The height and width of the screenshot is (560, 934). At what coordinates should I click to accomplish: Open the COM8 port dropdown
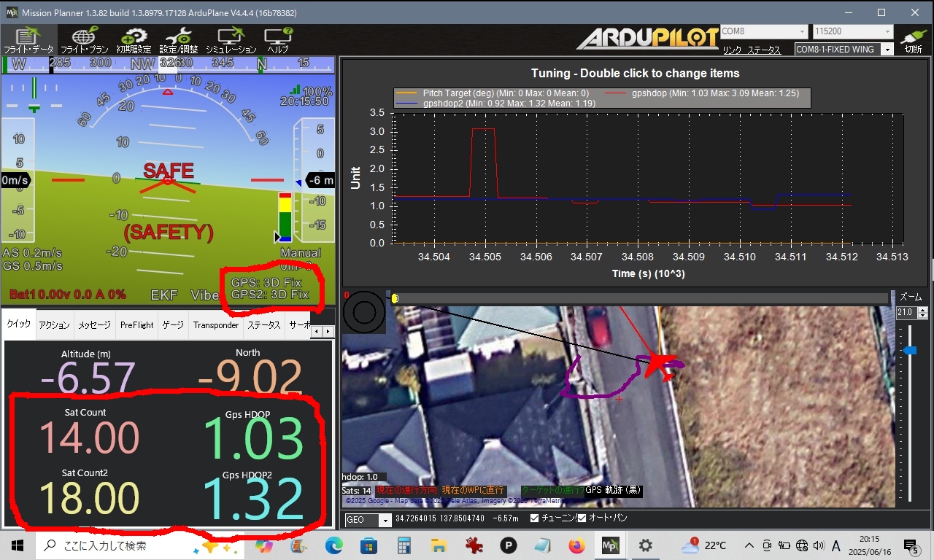pos(763,32)
